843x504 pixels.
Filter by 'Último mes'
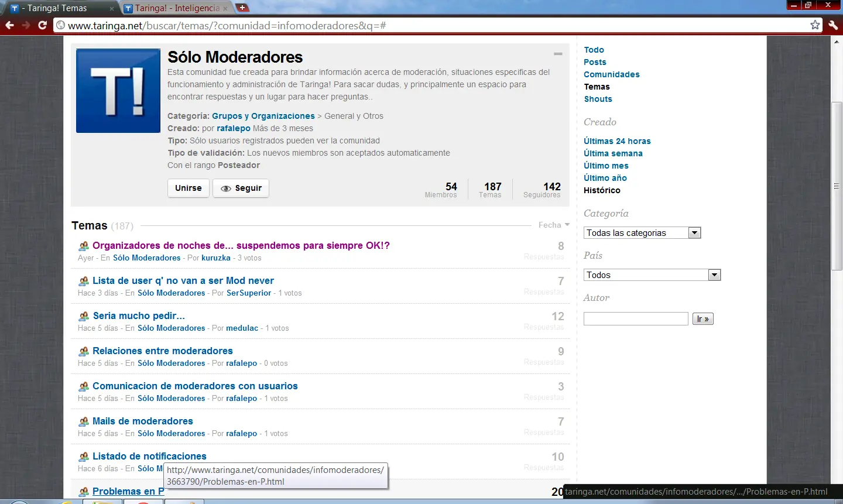pos(606,166)
